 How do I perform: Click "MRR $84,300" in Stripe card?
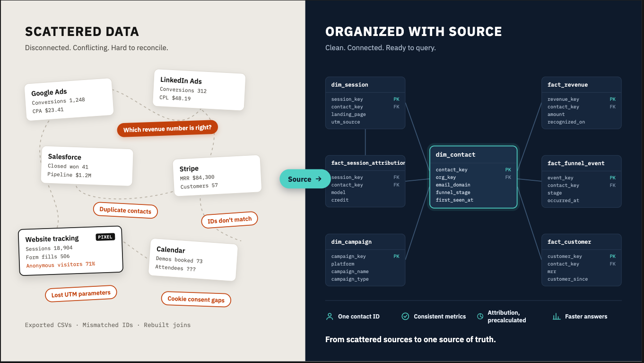[x=197, y=178]
